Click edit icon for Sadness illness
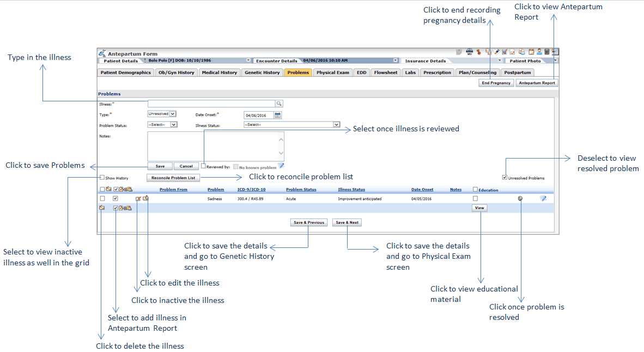 [145, 199]
